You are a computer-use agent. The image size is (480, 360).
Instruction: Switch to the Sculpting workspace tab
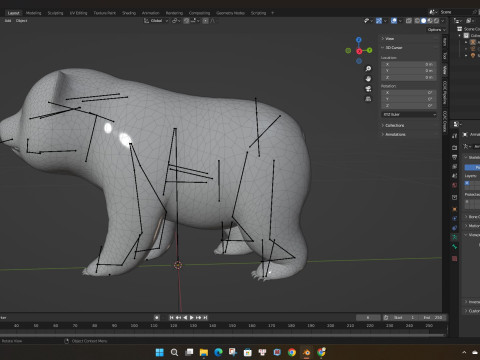55,13
